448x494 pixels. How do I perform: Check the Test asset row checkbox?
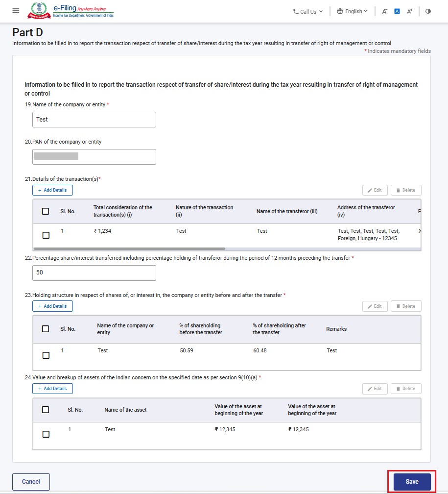tap(46, 434)
